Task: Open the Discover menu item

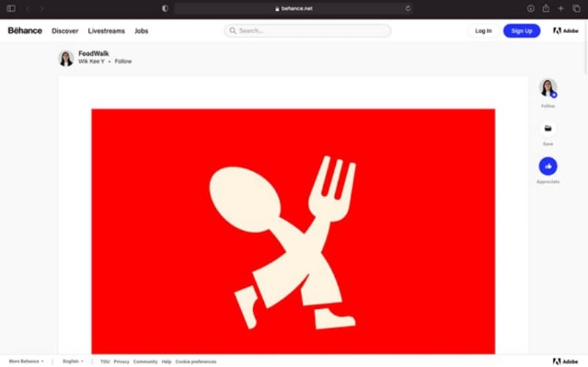Action: [x=65, y=31]
